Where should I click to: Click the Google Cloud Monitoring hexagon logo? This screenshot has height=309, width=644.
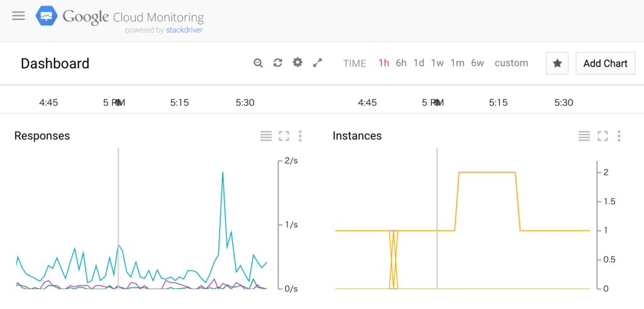47,16
